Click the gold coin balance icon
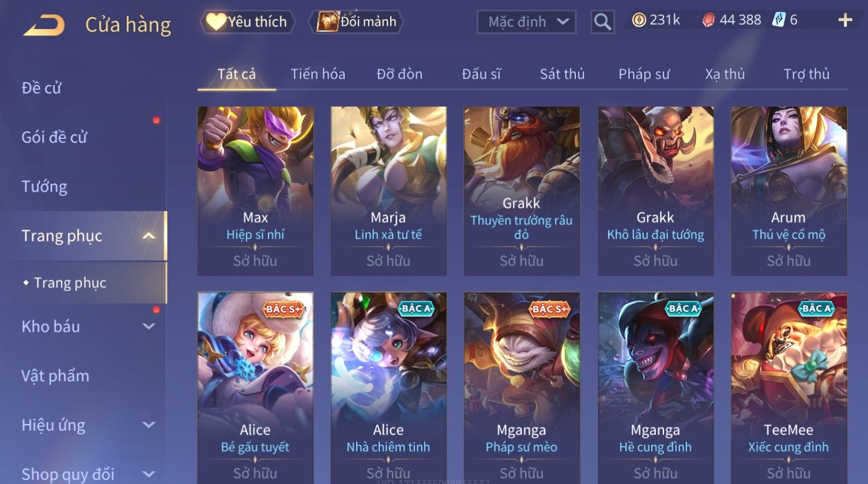 (639, 21)
